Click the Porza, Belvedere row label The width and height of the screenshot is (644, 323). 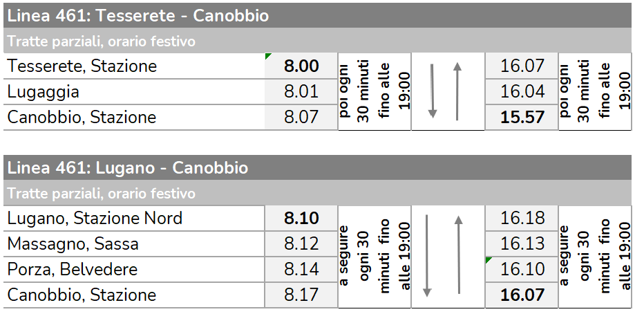(x=134, y=269)
